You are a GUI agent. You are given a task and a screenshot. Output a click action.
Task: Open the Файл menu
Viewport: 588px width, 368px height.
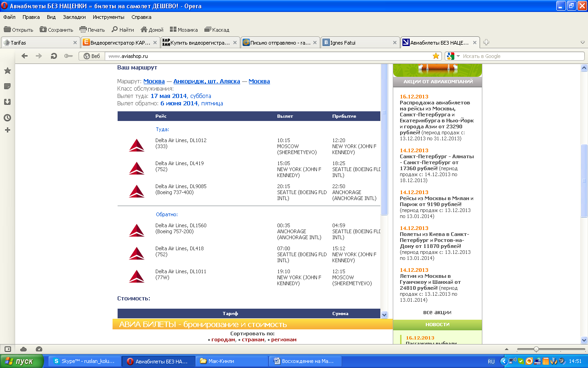[x=9, y=17]
